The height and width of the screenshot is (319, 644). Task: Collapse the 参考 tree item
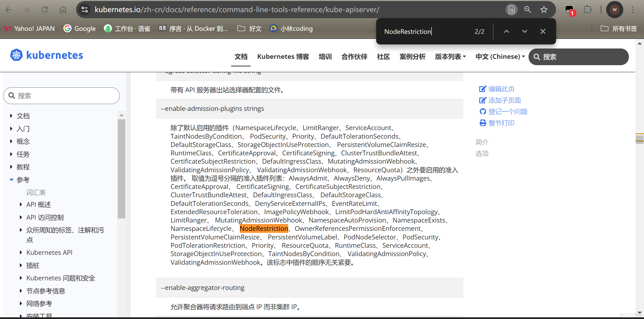11,180
